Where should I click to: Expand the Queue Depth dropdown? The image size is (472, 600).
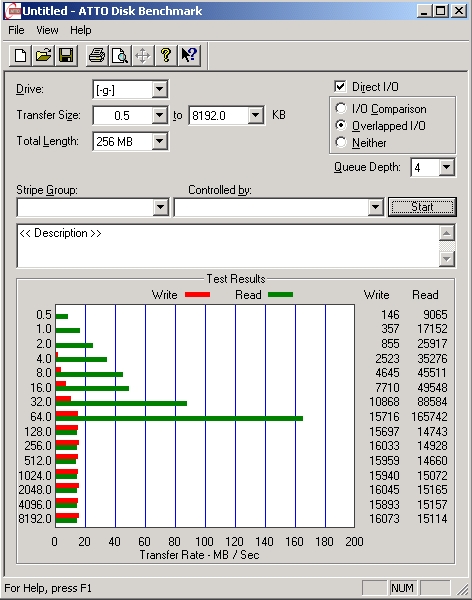click(x=446, y=167)
